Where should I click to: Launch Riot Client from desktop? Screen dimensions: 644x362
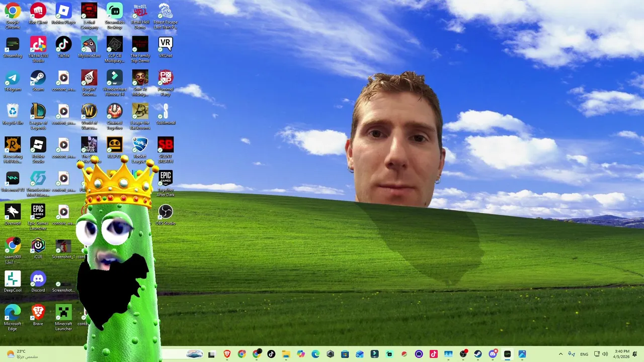coord(38,14)
